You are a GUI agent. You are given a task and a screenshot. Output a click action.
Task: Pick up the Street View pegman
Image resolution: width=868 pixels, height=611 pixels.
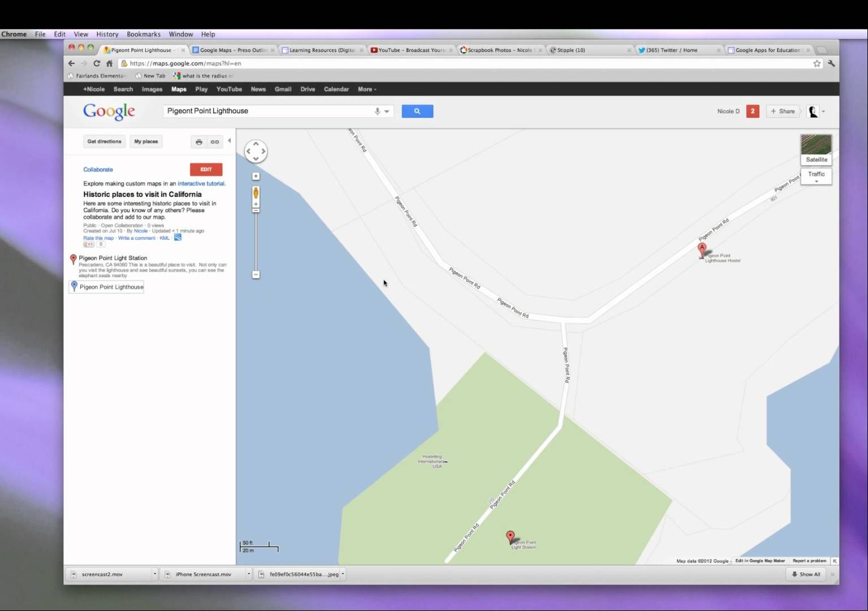pyautogui.click(x=256, y=193)
